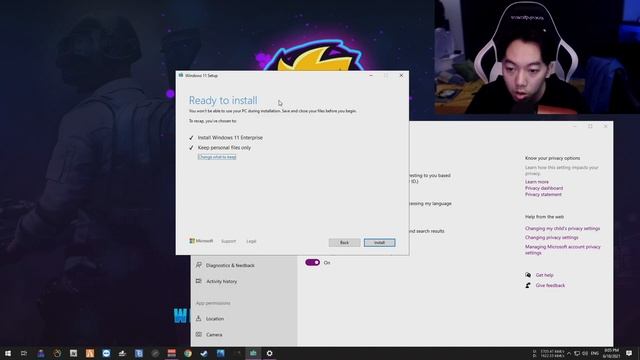This screenshot has height=360, width=640.
Task: Open the Privacy statement link
Action: click(543, 195)
